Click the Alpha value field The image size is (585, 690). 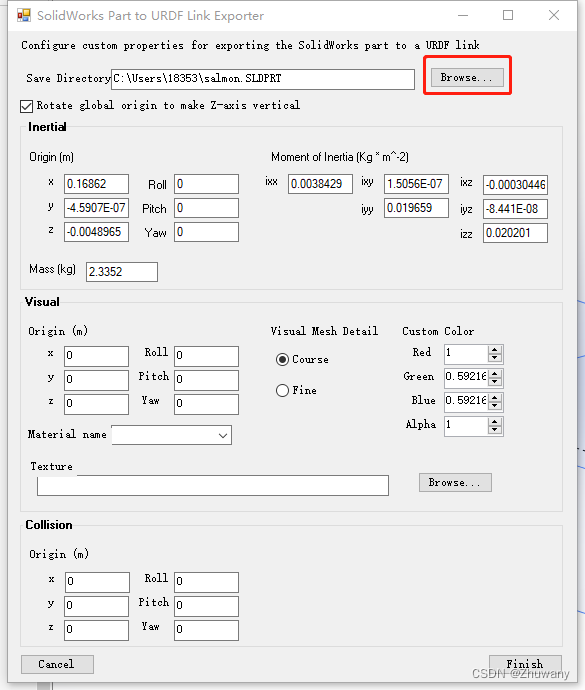(466, 426)
